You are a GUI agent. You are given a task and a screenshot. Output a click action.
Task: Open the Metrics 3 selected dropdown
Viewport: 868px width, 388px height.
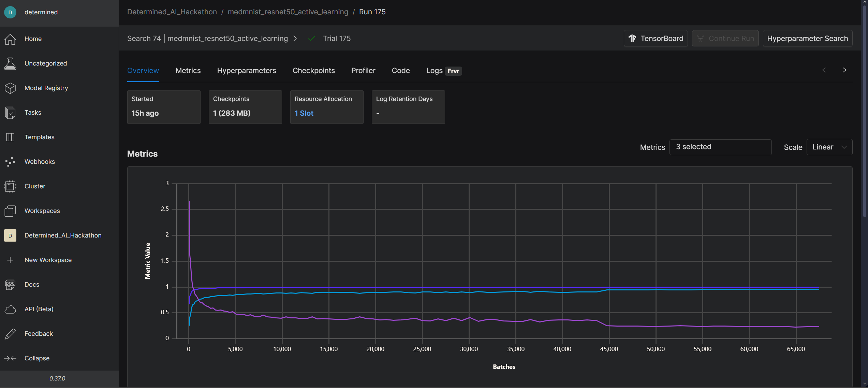coord(720,147)
